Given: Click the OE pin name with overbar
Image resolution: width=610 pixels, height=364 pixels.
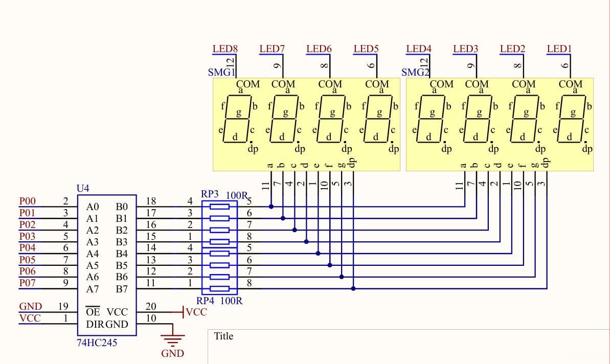Looking at the screenshot, I should point(93,311).
